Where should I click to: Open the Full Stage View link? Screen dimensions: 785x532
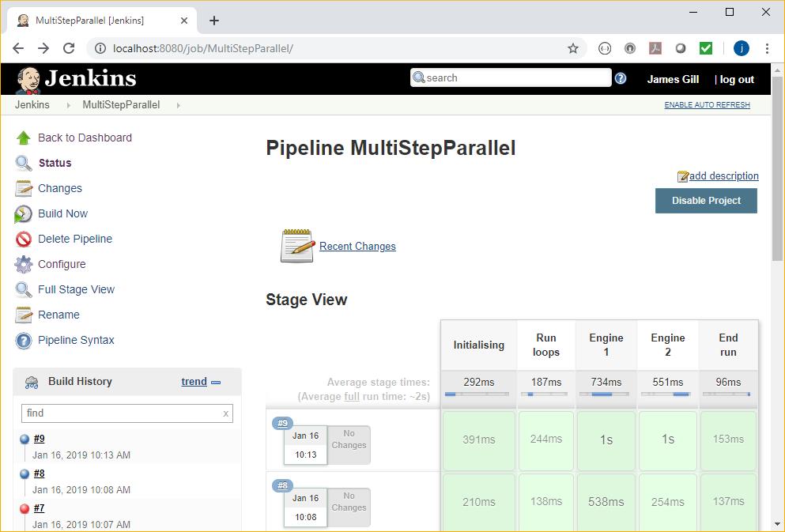[76, 290]
